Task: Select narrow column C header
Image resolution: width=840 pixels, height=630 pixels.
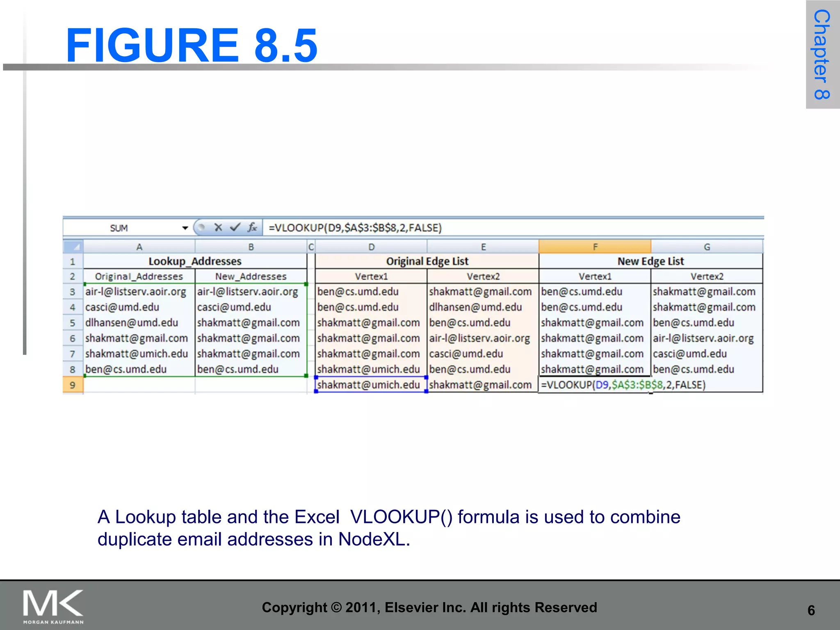Action: (311, 247)
